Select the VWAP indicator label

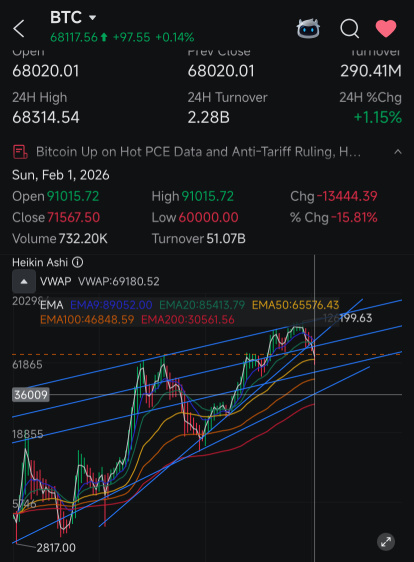point(56,281)
